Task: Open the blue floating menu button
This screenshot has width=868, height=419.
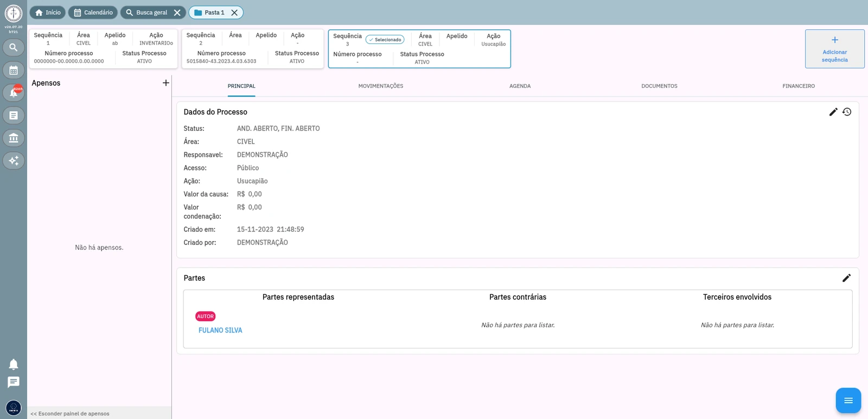Action: (848, 401)
